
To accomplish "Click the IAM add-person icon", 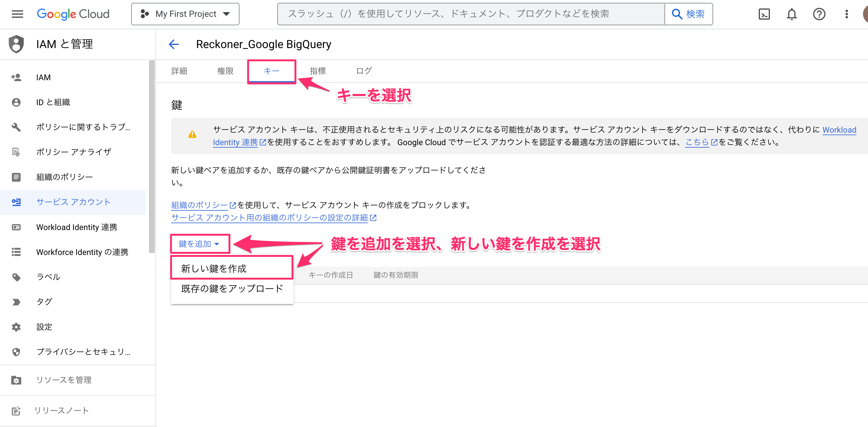I will [x=16, y=77].
